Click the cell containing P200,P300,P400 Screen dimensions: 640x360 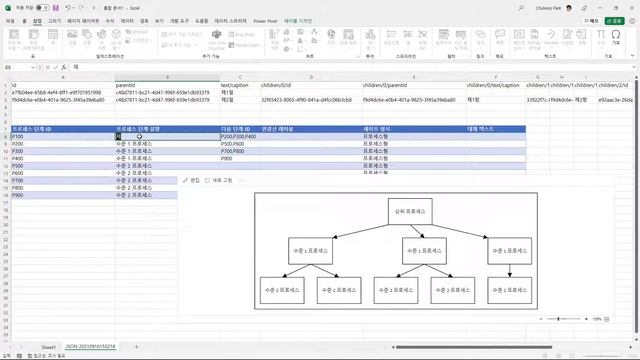pyautogui.click(x=240, y=136)
